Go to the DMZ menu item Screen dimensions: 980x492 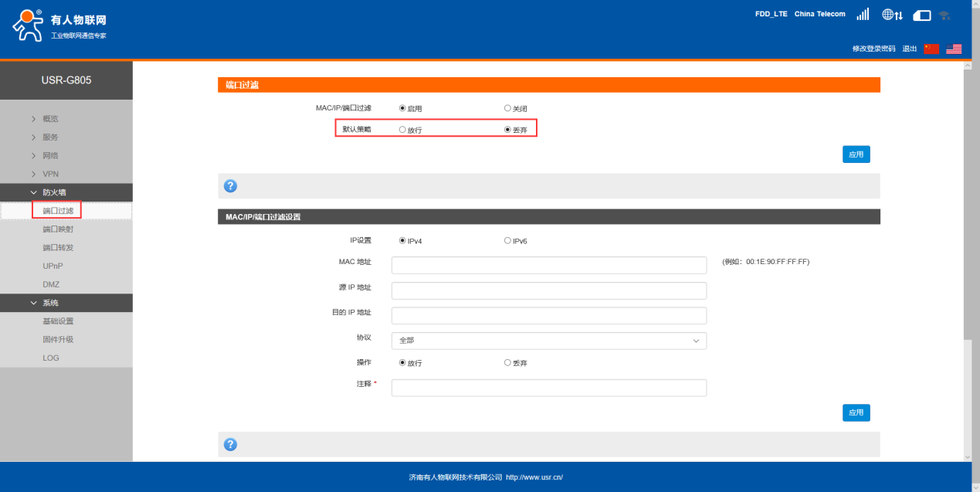[51, 284]
